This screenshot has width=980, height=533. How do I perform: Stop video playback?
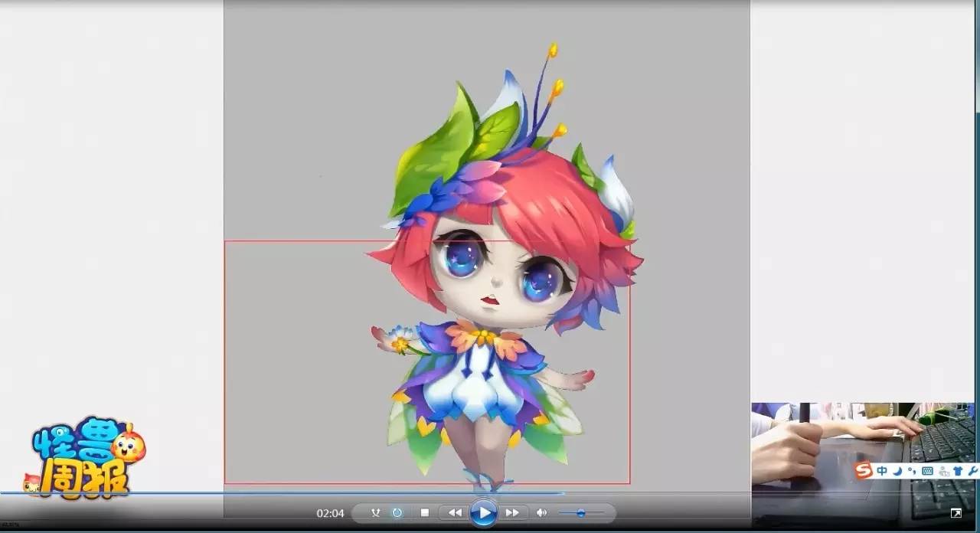pos(425,512)
